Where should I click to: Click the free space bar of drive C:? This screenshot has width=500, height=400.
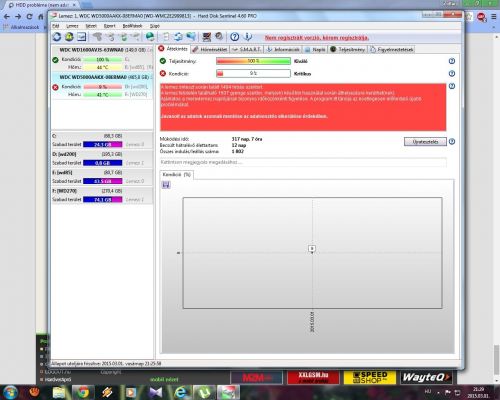(103, 145)
